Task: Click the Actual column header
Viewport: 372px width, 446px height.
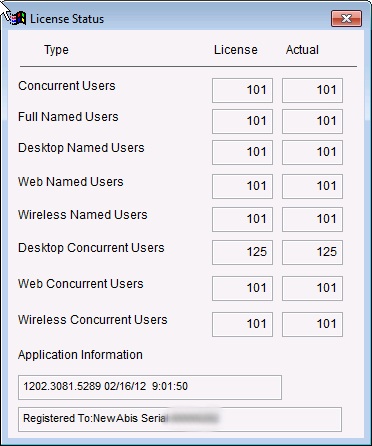Action: point(302,50)
